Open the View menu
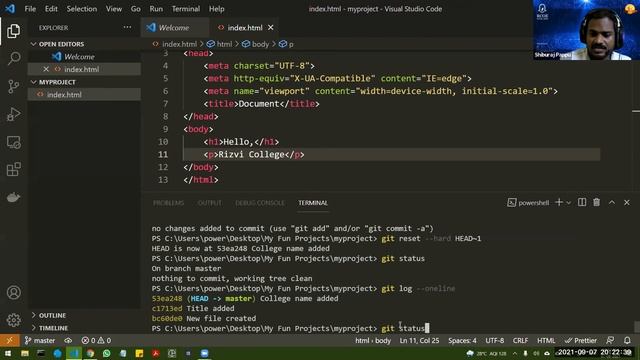The height and width of the screenshot is (360, 640). pos(113,9)
